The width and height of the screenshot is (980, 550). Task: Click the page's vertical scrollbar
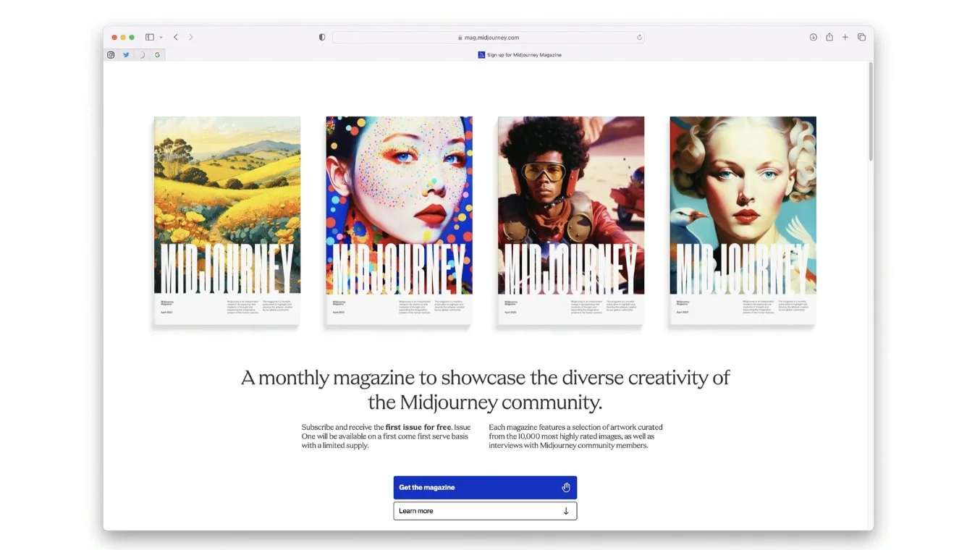click(871, 112)
